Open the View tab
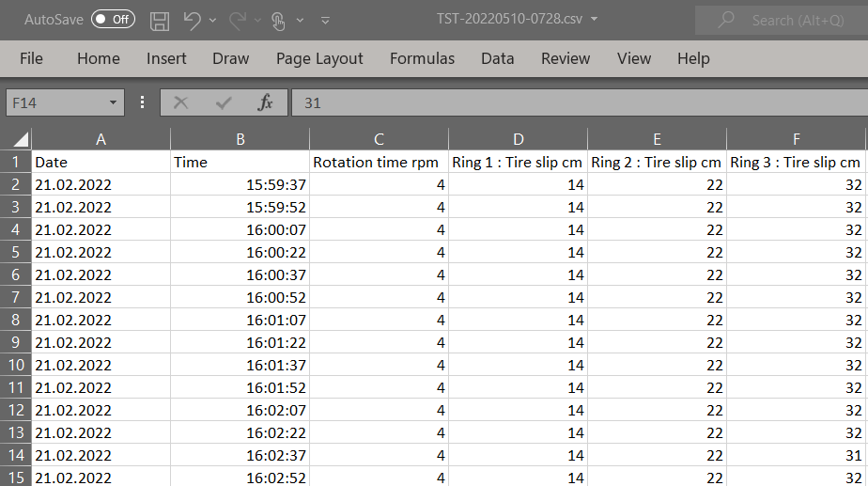This screenshot has width=868, height=486. pyautogui.click(x=634, y=58)
